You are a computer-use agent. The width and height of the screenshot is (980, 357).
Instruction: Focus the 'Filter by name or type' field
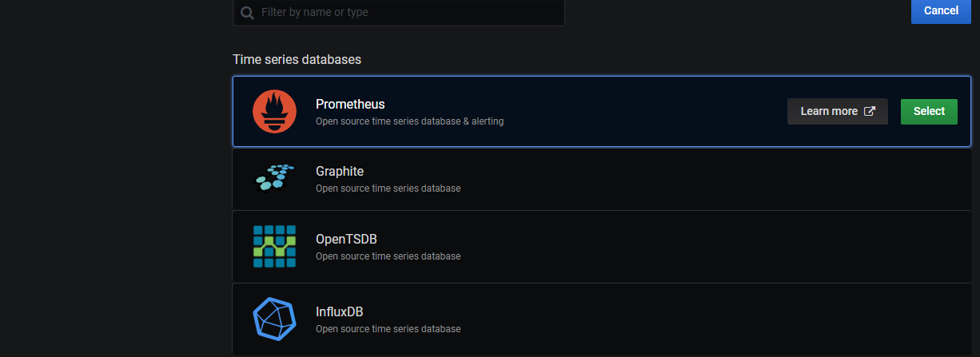click(x=400, y=13)
